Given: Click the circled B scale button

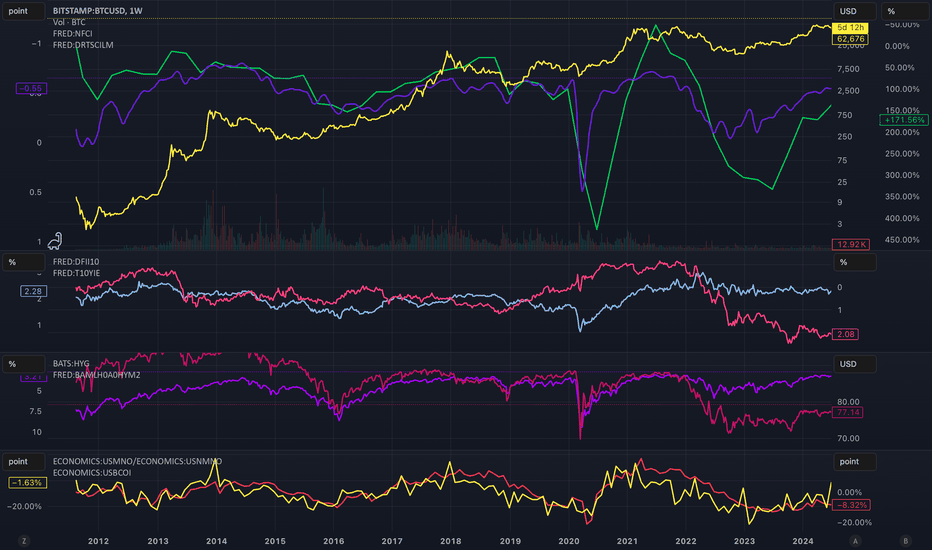Looking at the screenshot, I should pyautogui.click(x=906, y=541).
